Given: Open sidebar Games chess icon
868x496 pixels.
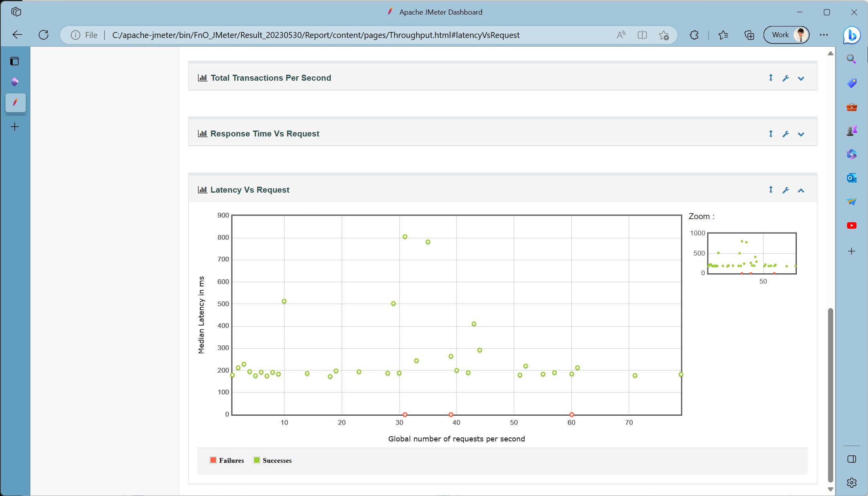Looking at the screenshot, I should [851, 131].
